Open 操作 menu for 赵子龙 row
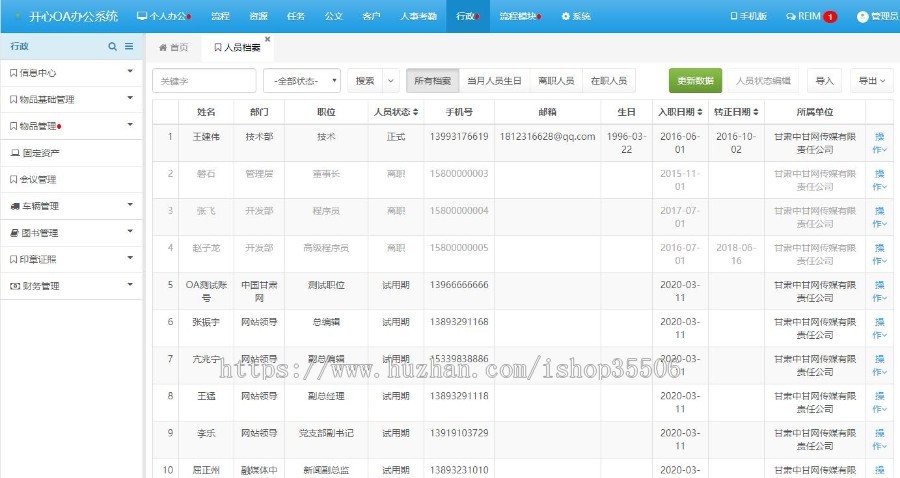The image size is (900, 478). 879,254
